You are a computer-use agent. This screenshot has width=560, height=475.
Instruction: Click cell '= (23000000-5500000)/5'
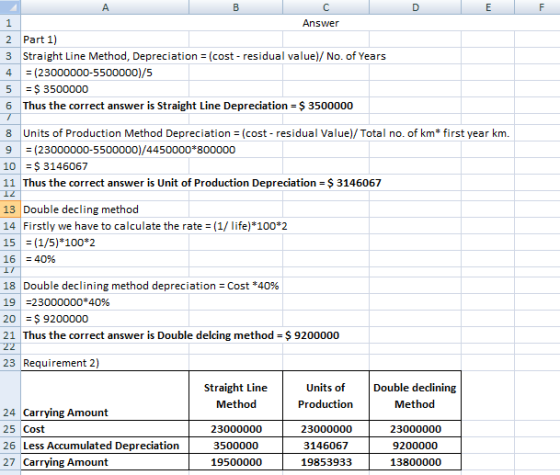coord(89,72)
